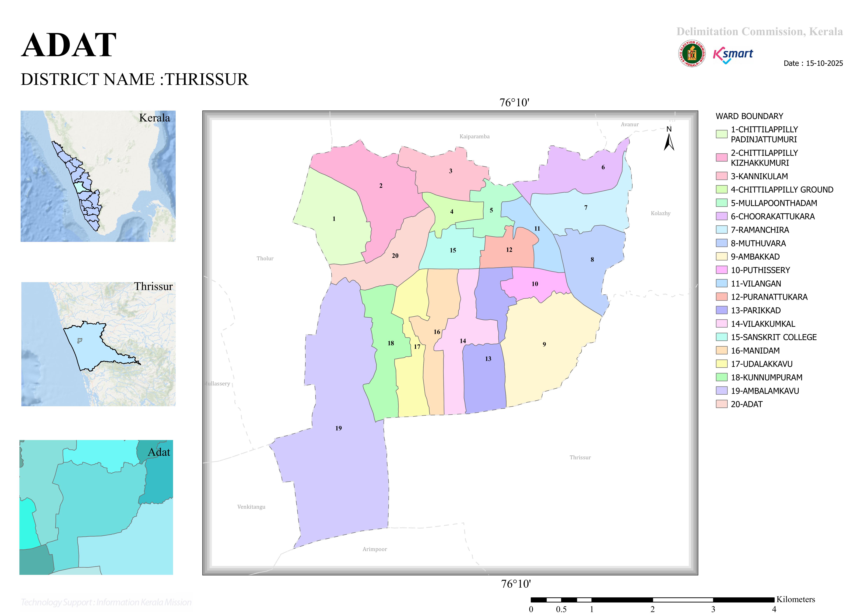This screenshot has height=614, width=868.
Task: Select ward 18 label on the map
Action: [391, 343]
